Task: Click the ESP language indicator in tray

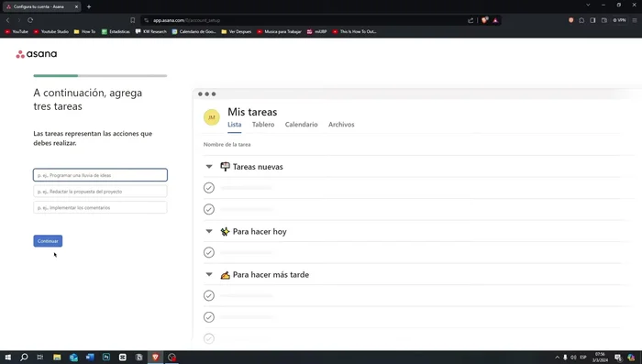Action: (583, 357)
